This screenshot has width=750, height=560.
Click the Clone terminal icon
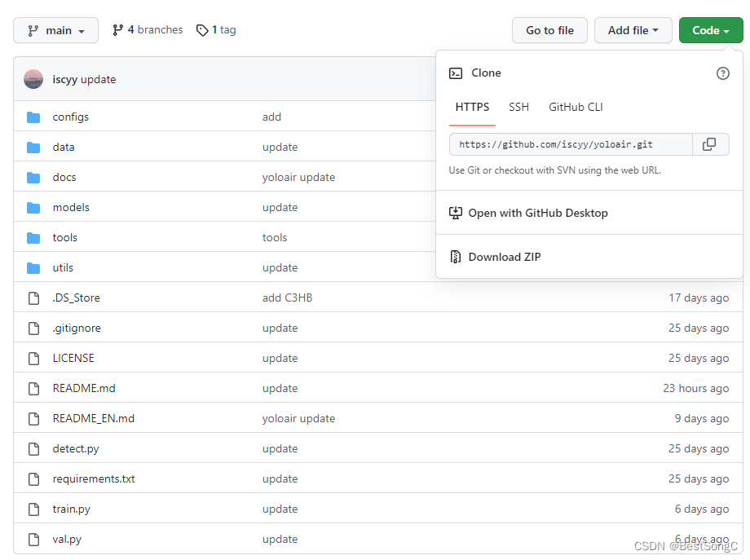pos(456,73)
